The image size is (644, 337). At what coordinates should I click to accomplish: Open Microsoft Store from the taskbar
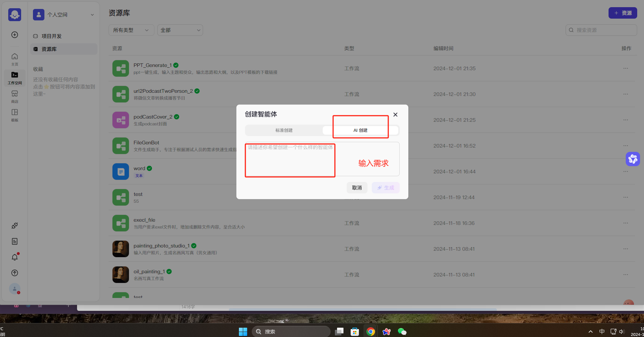coord(355,332)
